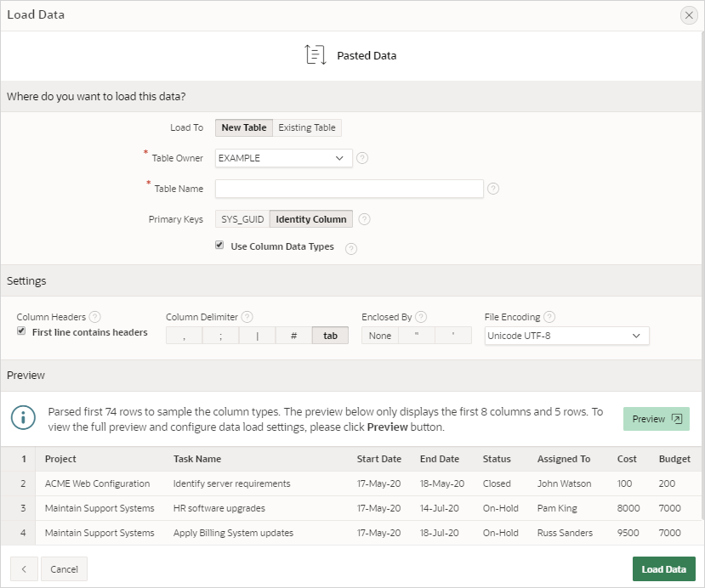Click HR software upgrades cell
Image resolution: width=705 pixels, height=588 pixels.
pyautogui.click(x=219, y=508)
